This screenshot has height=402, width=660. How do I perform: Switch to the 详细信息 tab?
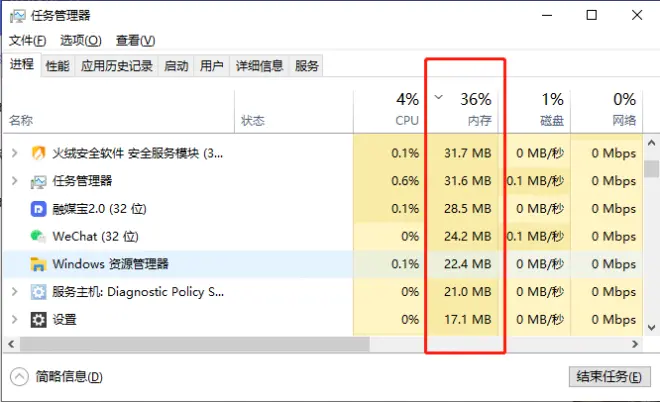259,66
